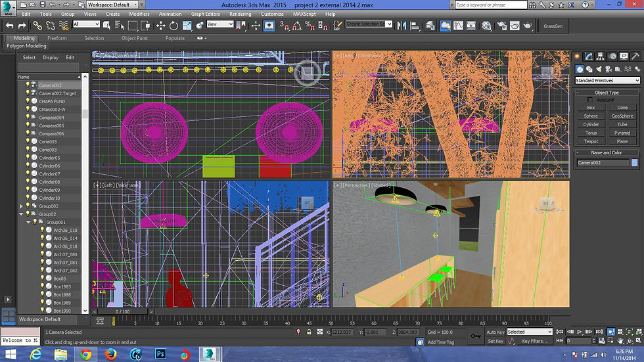Click the Render teapot icon
Viewport: 644px width, 362px height.
click(x=528, y=26)
